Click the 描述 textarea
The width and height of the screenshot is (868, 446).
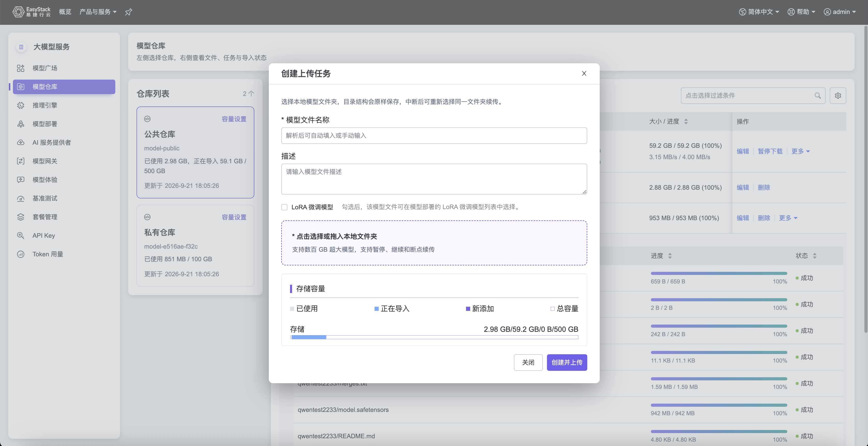click(x=434, y=179)
